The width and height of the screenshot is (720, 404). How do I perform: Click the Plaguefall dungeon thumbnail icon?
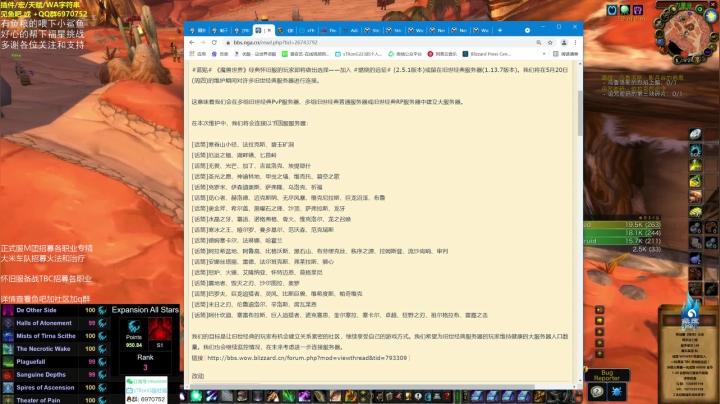pyautogui.click(x=8, y=362)
